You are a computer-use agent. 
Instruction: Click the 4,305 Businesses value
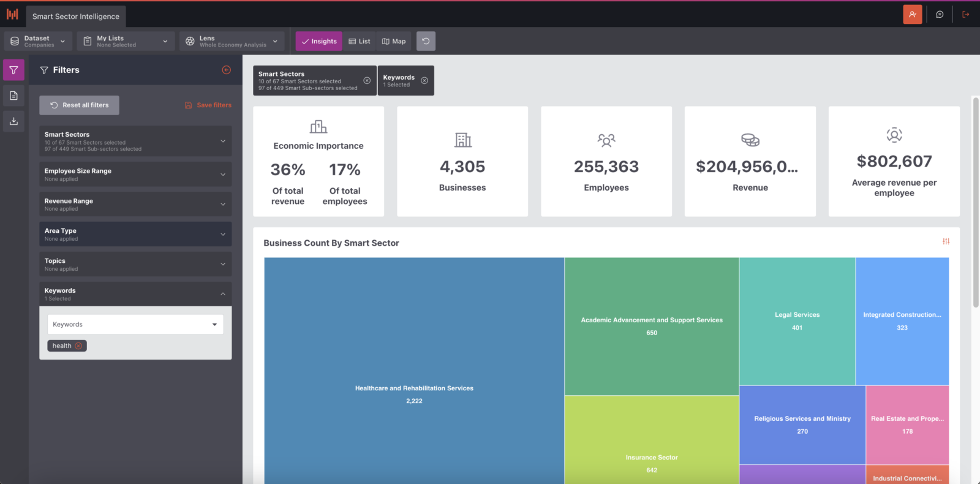click(462, 167)
